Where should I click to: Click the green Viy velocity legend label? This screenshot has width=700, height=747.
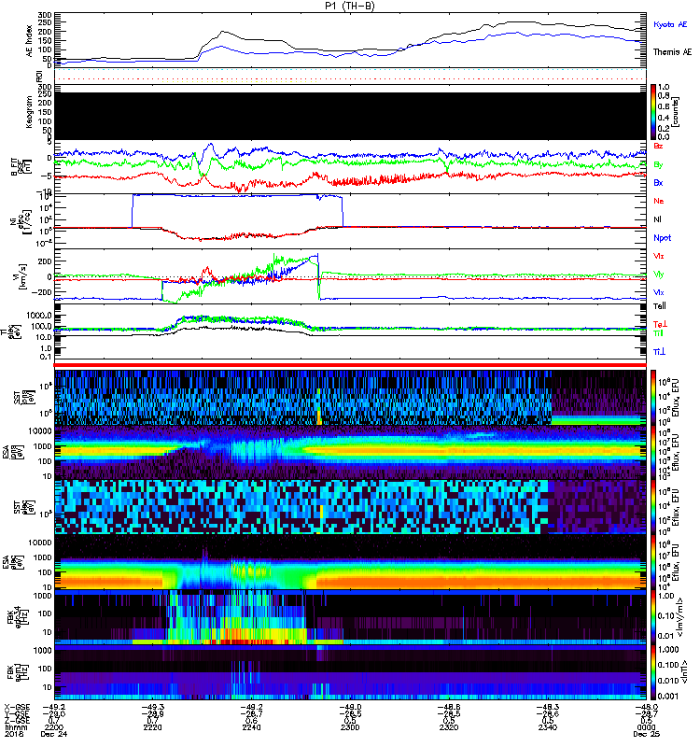659,275
